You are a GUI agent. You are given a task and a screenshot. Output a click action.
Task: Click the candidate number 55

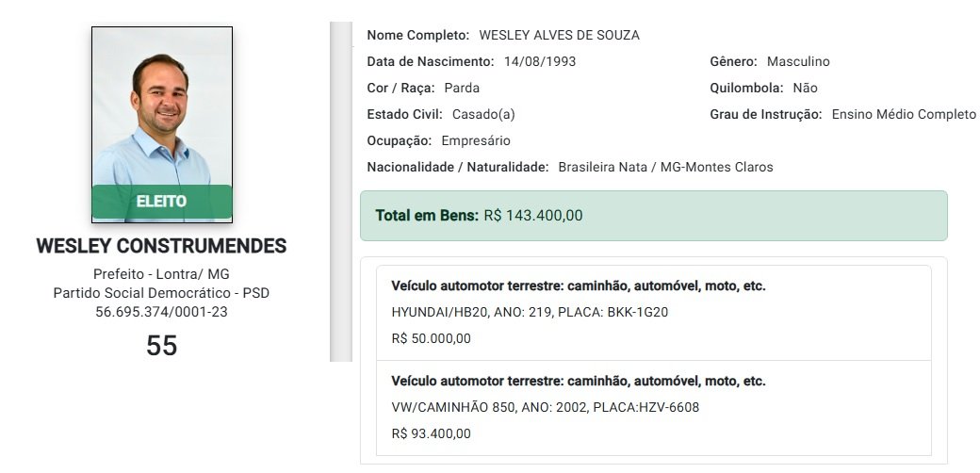[161, 346]
